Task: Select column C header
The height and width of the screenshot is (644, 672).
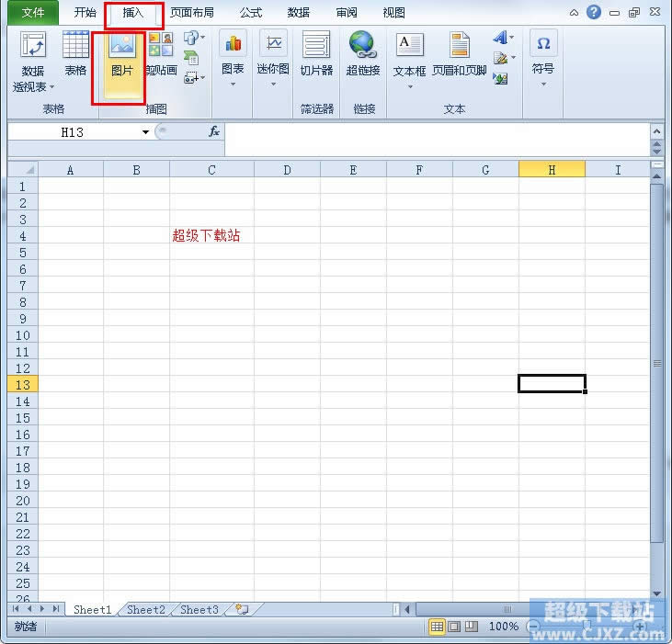Action: click(211, 170)
